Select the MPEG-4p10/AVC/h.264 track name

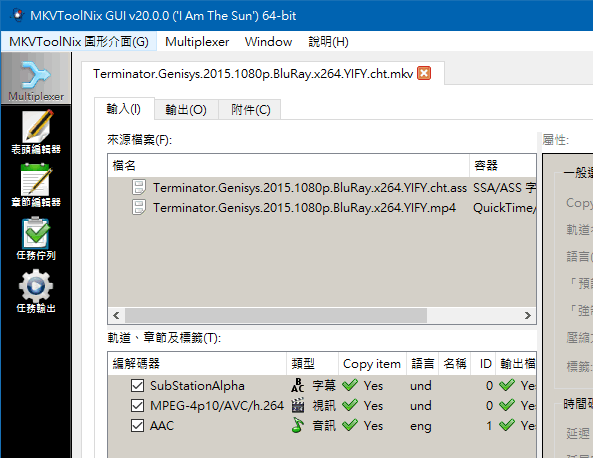coord(217,405)
